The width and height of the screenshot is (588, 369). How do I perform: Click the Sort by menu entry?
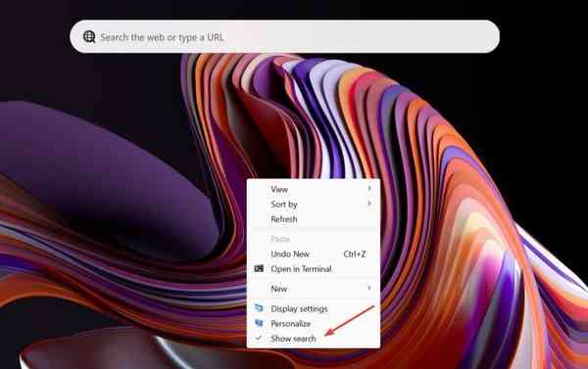[x=314, y=205]
